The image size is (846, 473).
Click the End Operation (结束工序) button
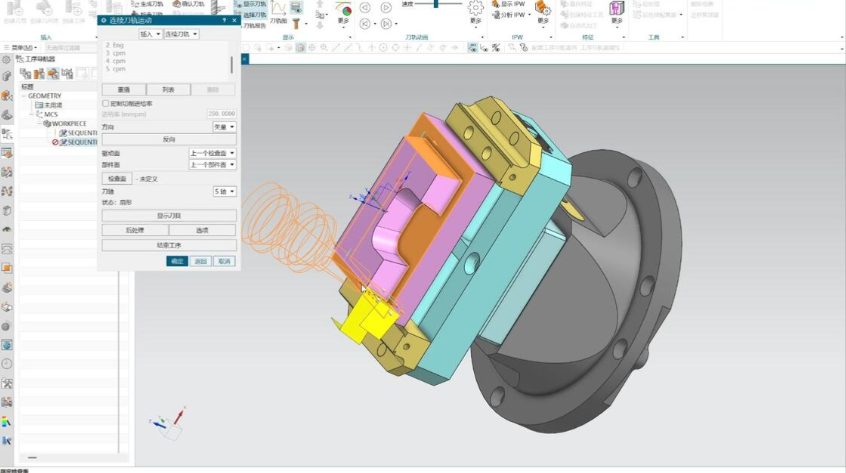pos(169,245)
